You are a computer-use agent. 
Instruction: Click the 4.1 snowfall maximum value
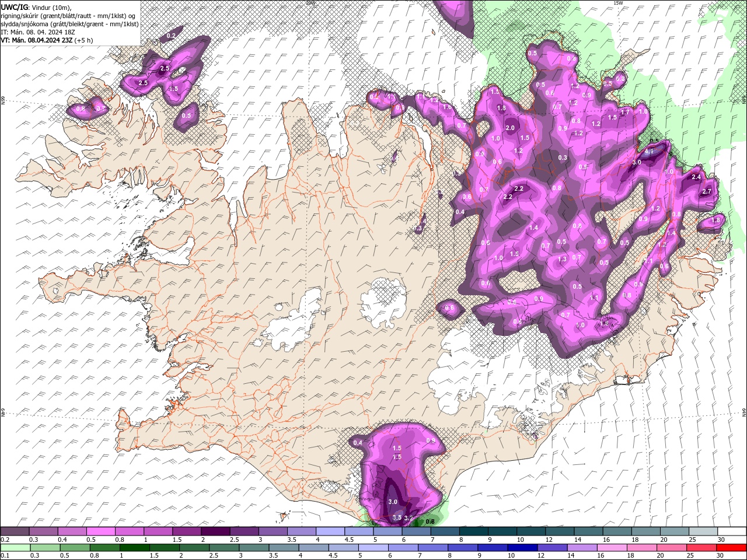coord(649,152)
